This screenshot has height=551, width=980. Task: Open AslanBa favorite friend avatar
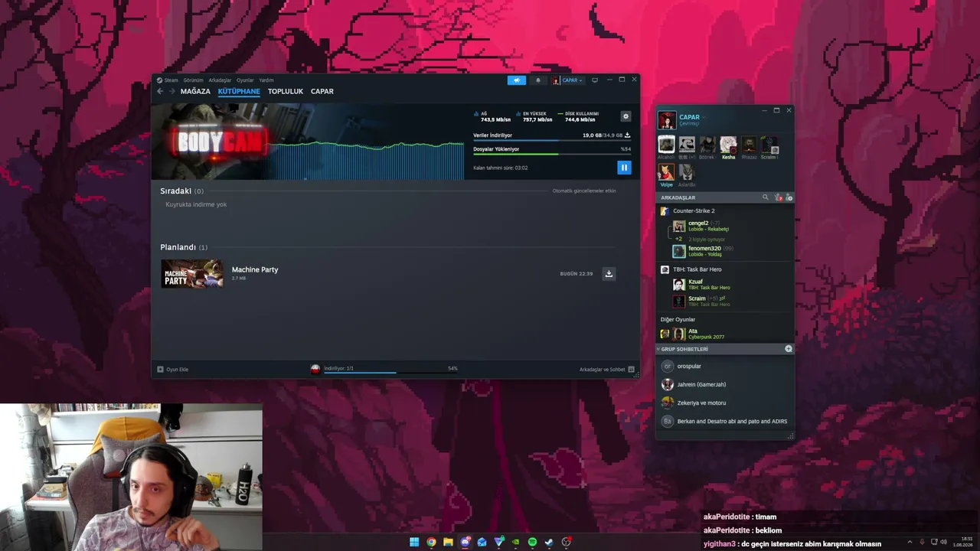pyautogui.click(x=687, y=172)
